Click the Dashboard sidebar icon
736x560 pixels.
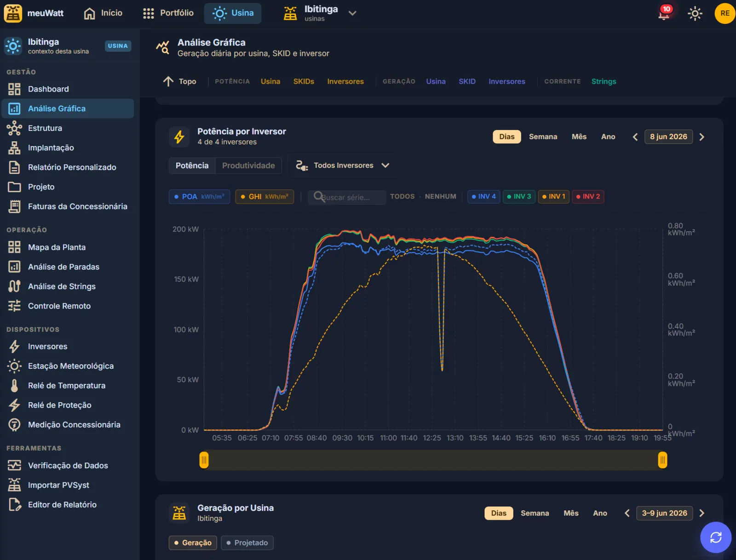pyautogui.click(x=14, y=89)
